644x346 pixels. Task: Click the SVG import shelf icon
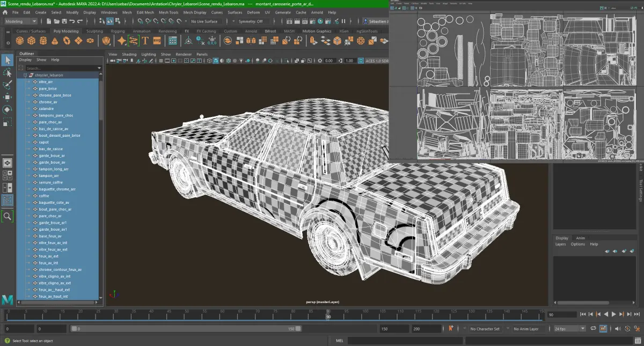click(x=157, y=41)
